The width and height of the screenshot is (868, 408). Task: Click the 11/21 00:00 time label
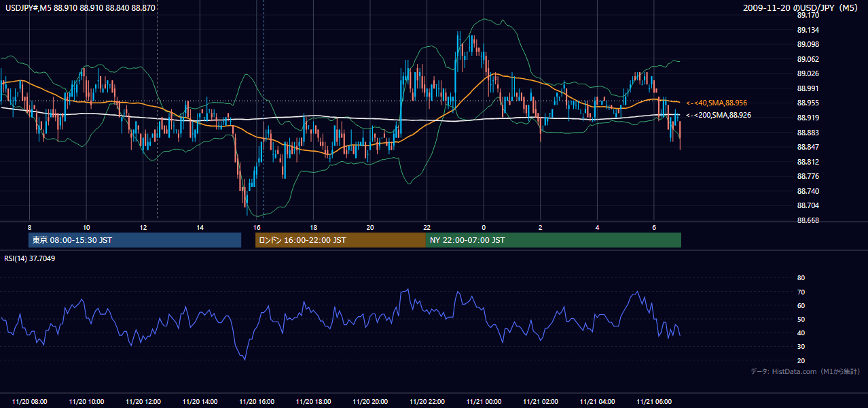[484, 402]
